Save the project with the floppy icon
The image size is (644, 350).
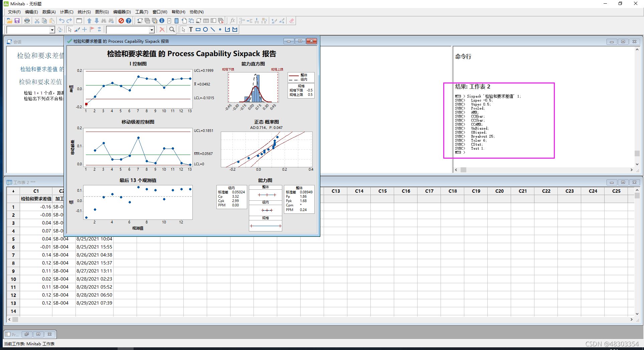point(17,21)
